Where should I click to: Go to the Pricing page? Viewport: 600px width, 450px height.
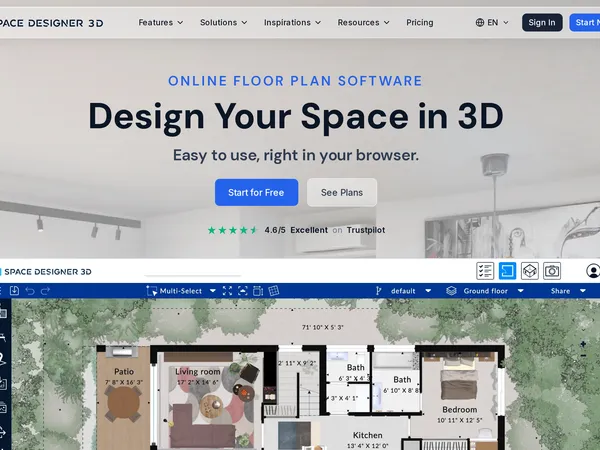(x=420, y=23)
